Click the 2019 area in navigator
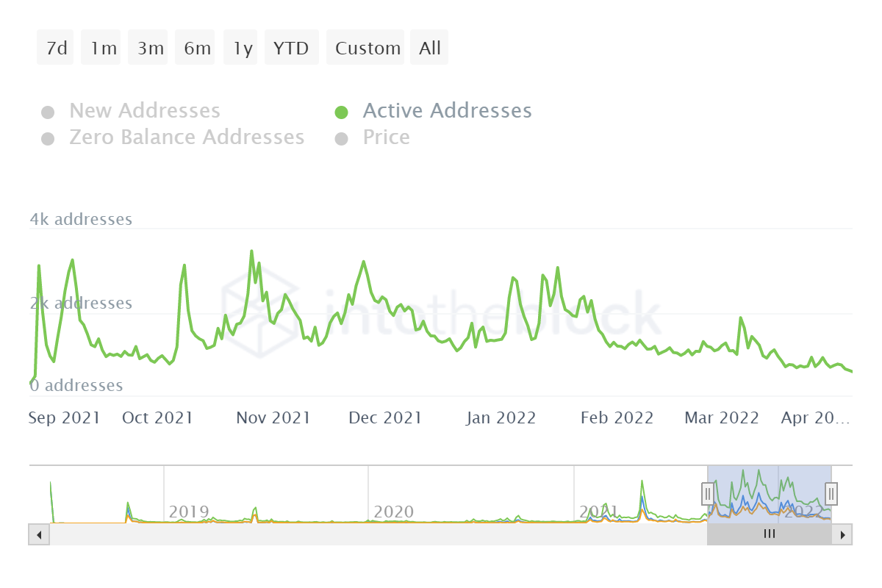Image resolution: width=882 pixels, height=588 pixels. click(x=189, y=511)
